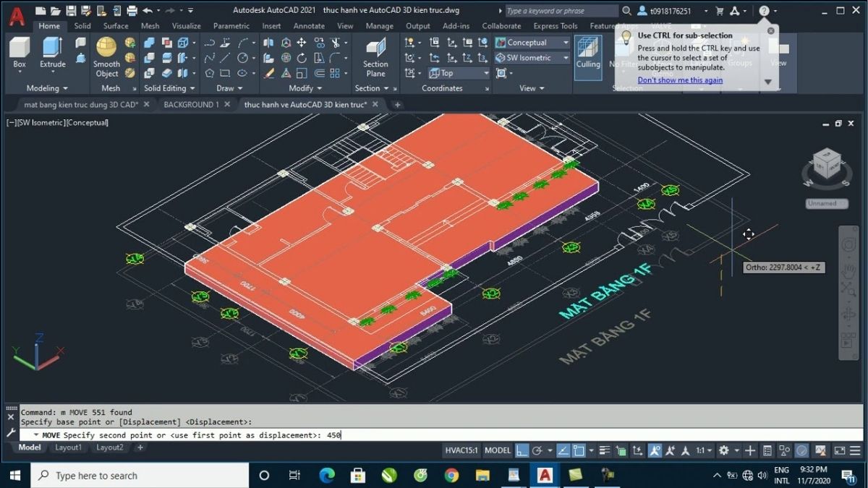Click the New drawing icon
868x488 pixels.
(x=39, y=10)
